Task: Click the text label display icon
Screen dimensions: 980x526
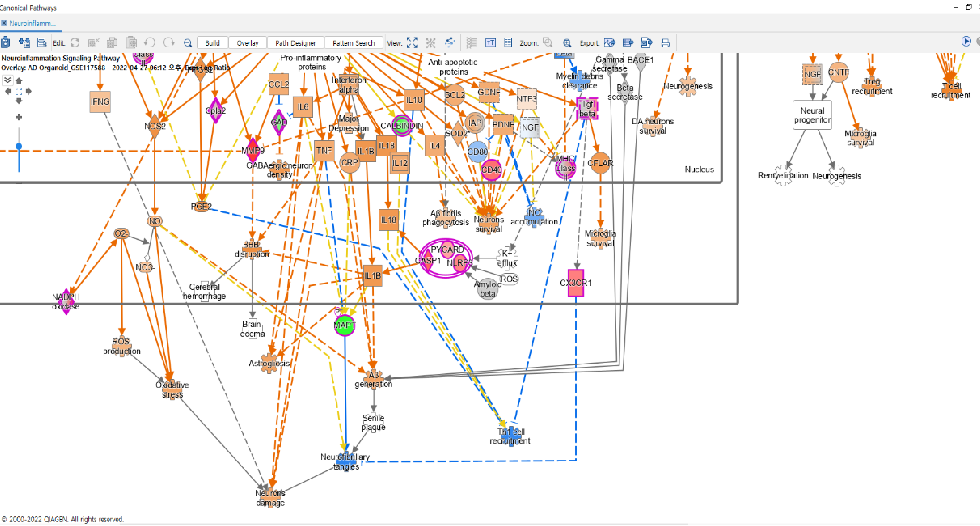Action: click(491, 43)
